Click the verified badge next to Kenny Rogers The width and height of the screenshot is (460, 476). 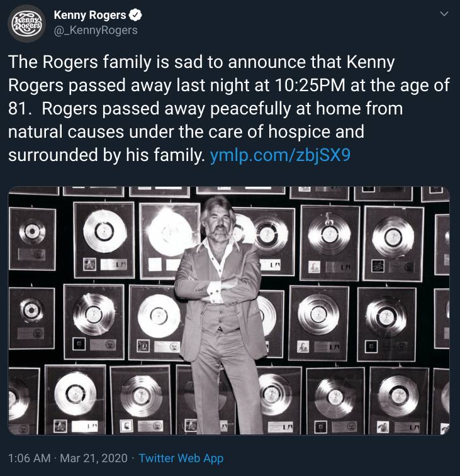click(135, 15)
